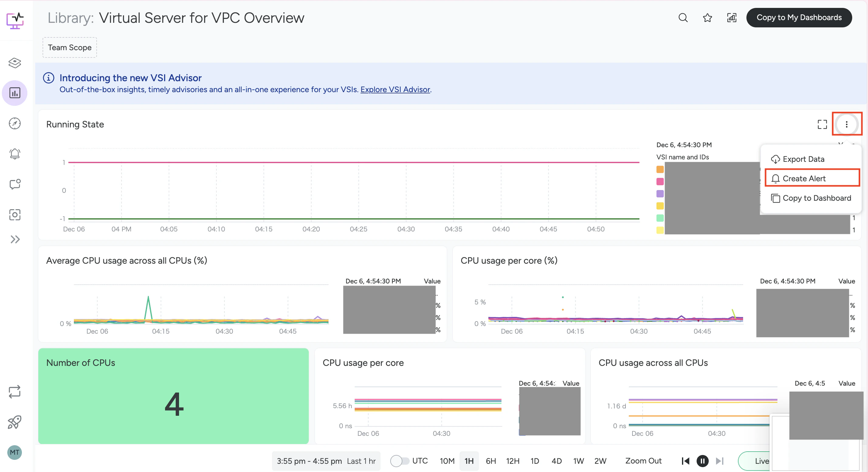Click the orange legend color swatch

660,169
